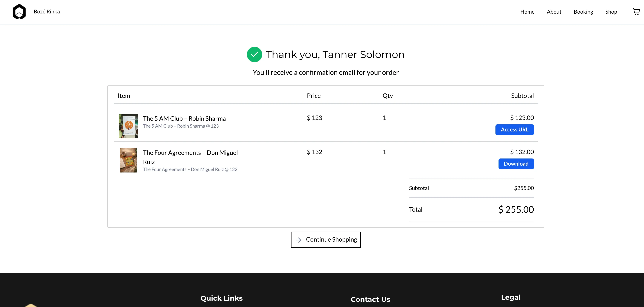Click the Total amount $ 255.00
Viewport: 644px width, 307px height.
click(516, 210)
